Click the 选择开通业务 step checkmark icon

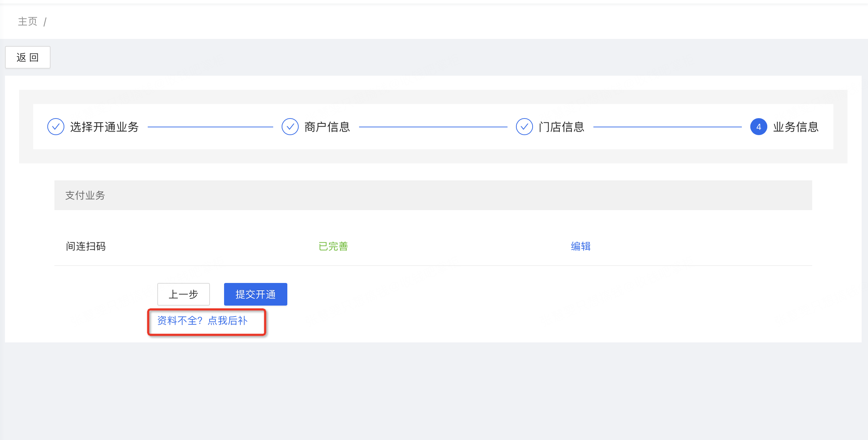[x=56, y=127]
